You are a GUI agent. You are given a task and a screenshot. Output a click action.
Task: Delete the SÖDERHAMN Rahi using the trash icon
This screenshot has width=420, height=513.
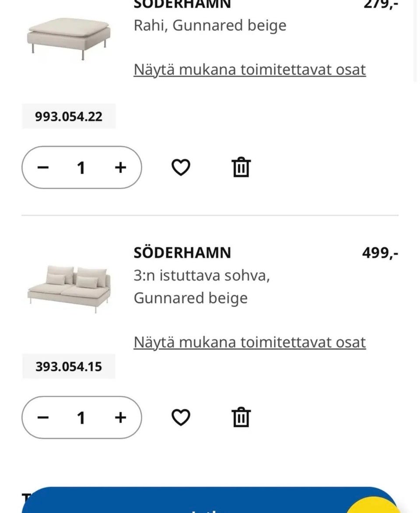[x=241, y=167]
